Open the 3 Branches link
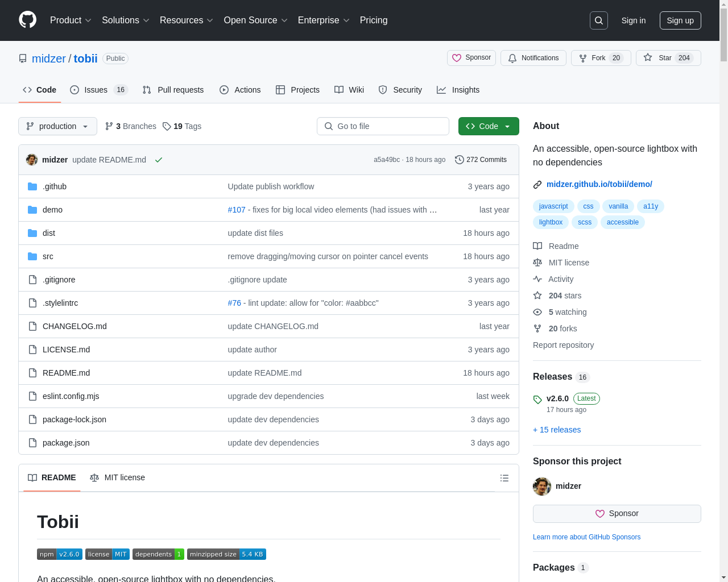The height and width of the screenshot is (582, 728). [131, 126]
